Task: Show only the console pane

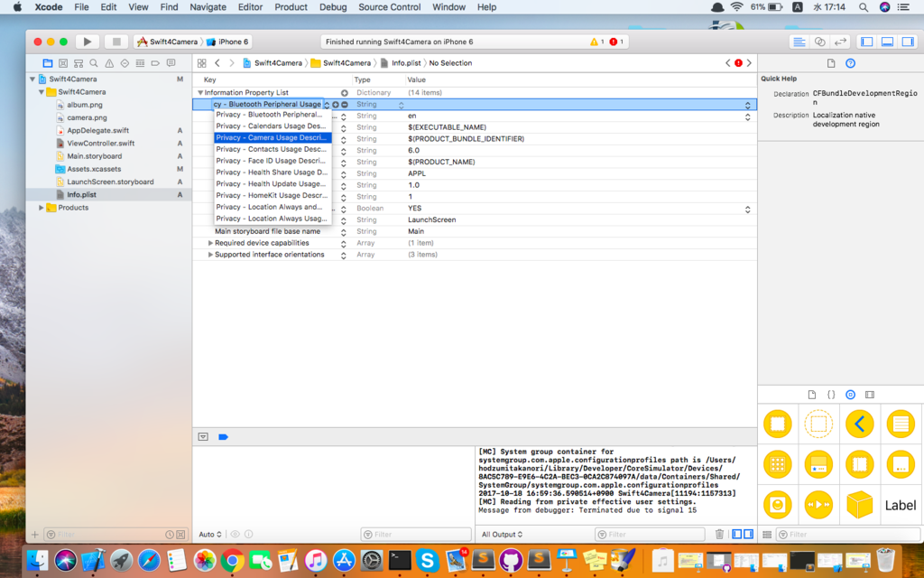Action: (748, 535)
